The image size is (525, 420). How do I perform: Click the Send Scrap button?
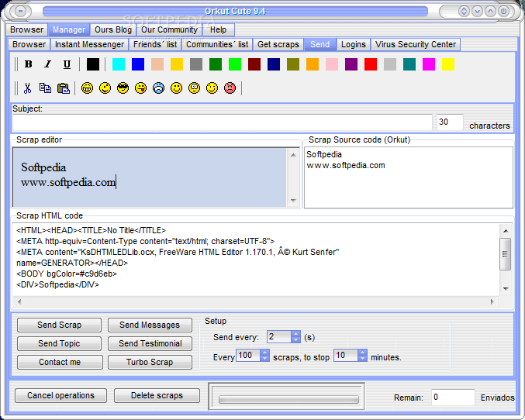[59, 325]
